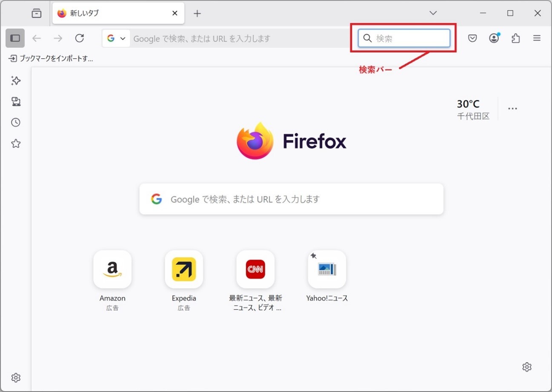The height and width of the screenshot is (392, 552).
Task: Click the Save to Pocket icon
Action: click(472, 38)
